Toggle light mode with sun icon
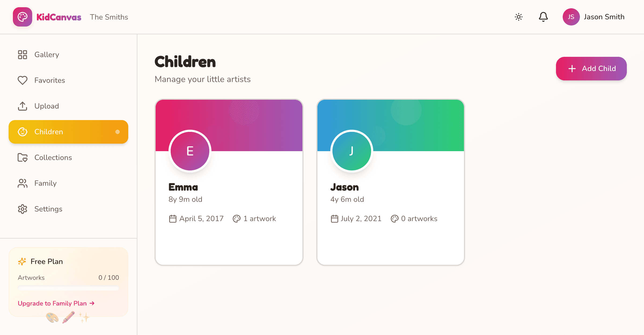 click(518, 17)
